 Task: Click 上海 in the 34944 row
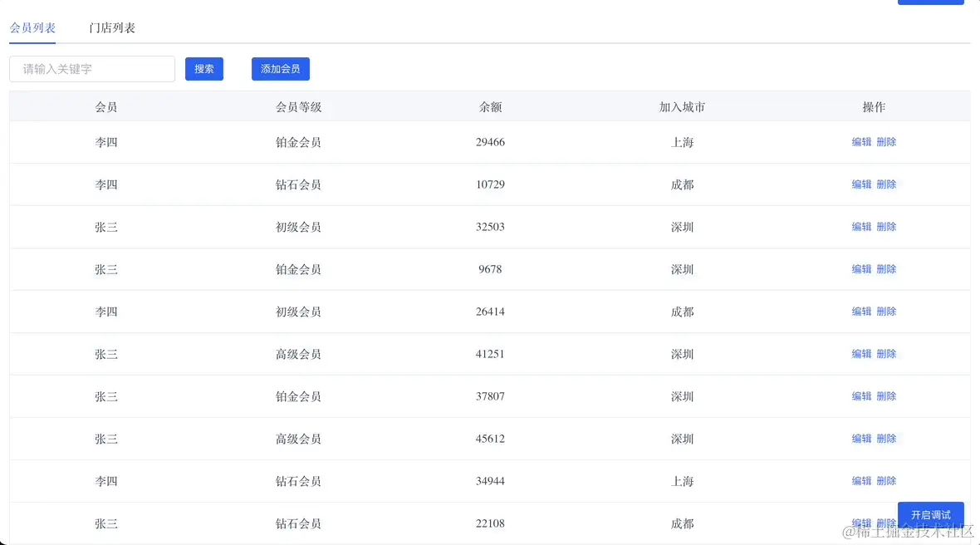(x=682, y=481)
